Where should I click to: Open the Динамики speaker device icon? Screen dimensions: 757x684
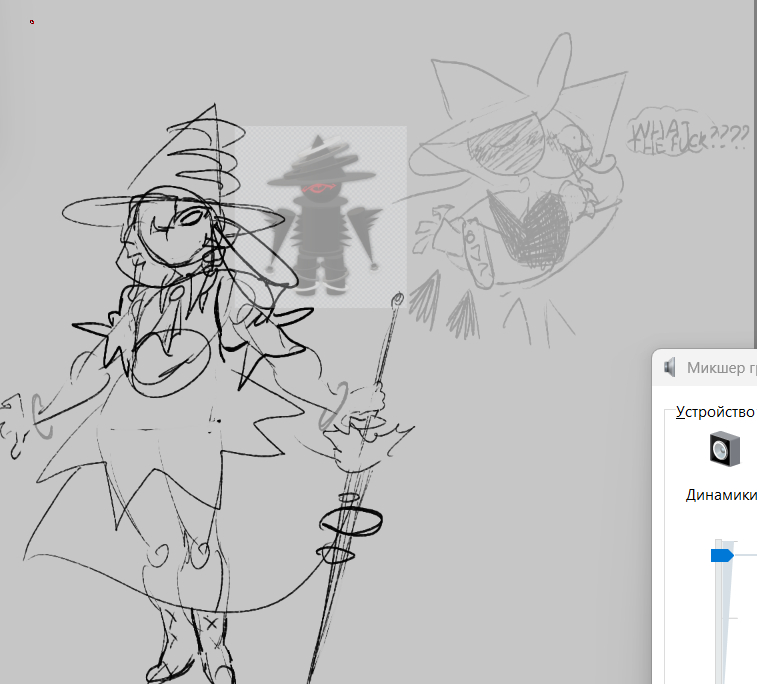[722, 450]
